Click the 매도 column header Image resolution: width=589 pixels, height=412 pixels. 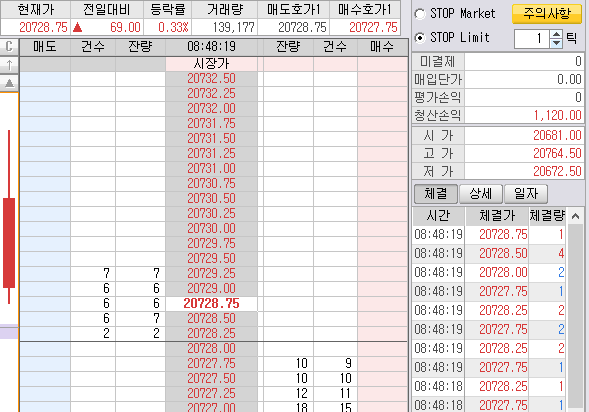click(45, 47)
